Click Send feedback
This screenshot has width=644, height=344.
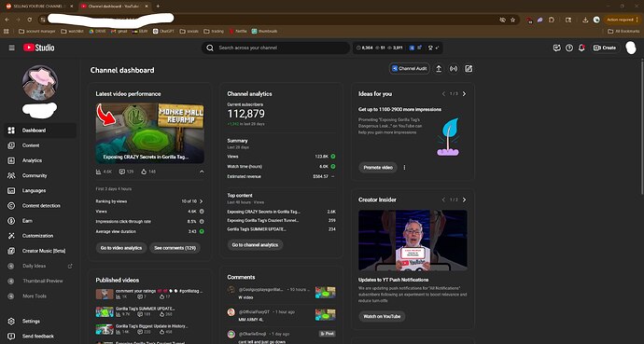pos(40,337)
